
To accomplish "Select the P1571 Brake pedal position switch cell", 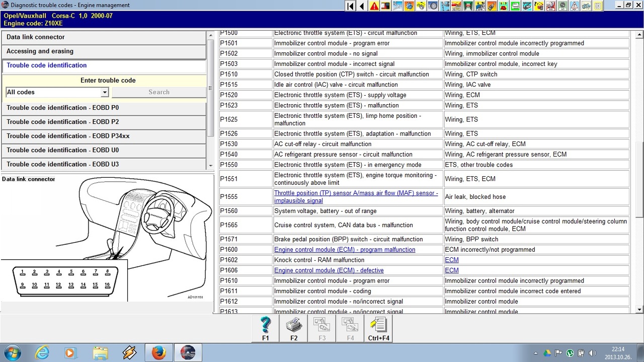I will (x=358, y=239).
